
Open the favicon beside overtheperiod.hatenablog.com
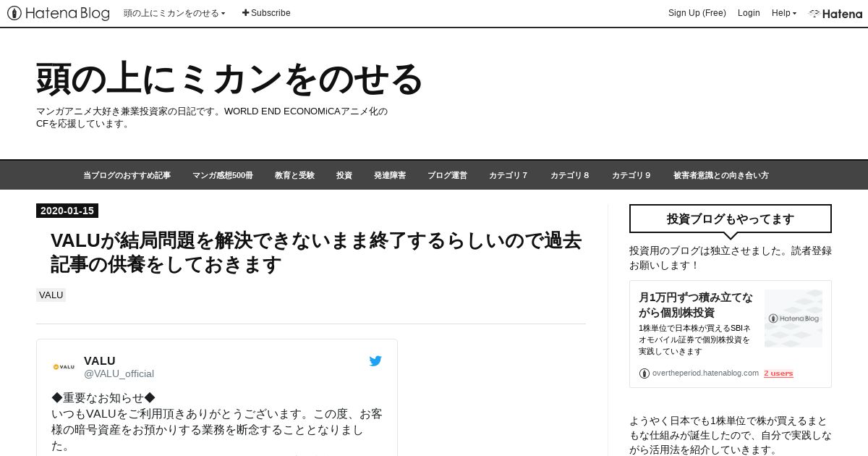click(644, 373)
